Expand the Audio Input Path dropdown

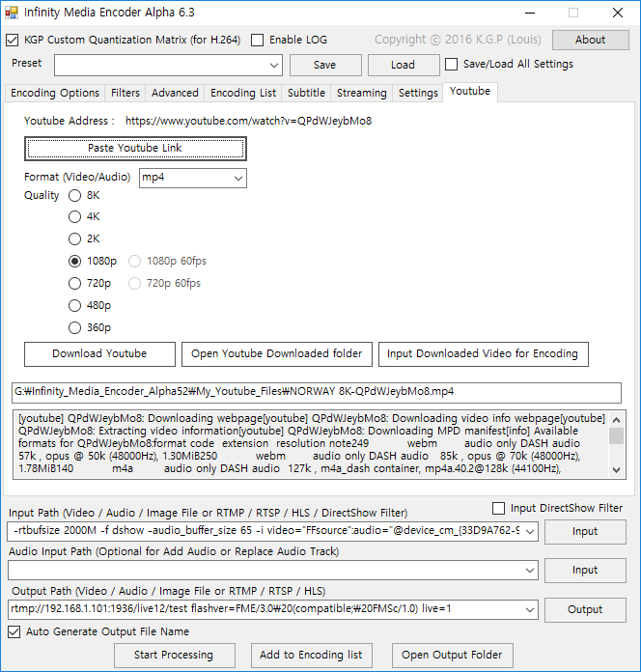click(530, 571)
